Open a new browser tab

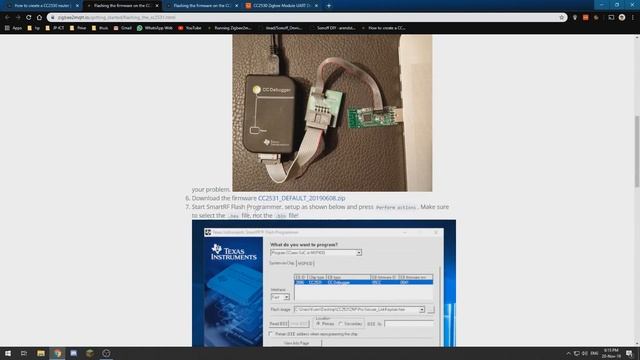point(329,6)
